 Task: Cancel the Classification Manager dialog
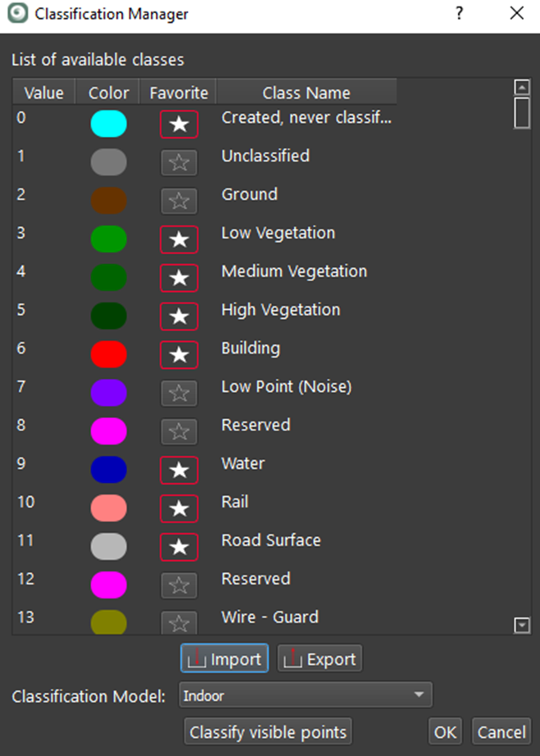[501, 731]
